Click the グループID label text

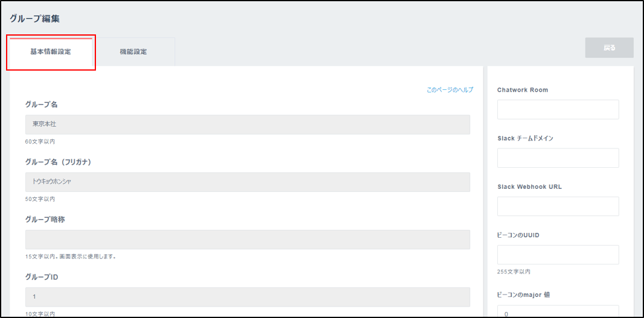click(41, 277)
